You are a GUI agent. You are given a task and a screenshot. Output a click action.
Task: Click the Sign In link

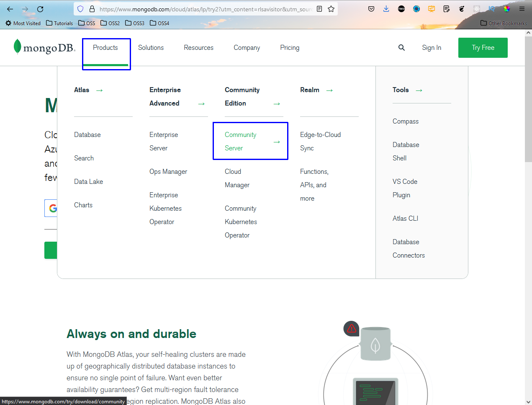pos(432,48)
